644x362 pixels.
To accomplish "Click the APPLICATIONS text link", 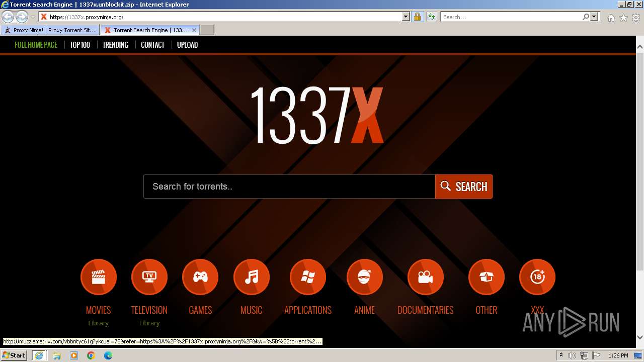I will 308,310.
